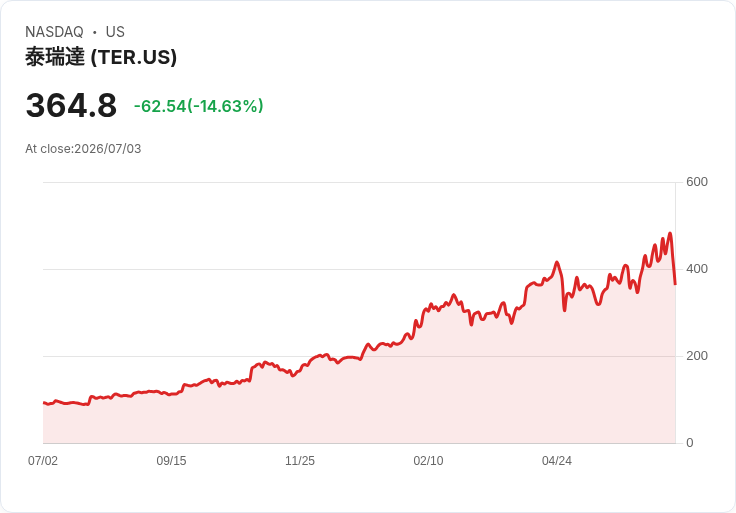
Task: Select the 09/15 date on x-axis
Action: coord(171,461)
